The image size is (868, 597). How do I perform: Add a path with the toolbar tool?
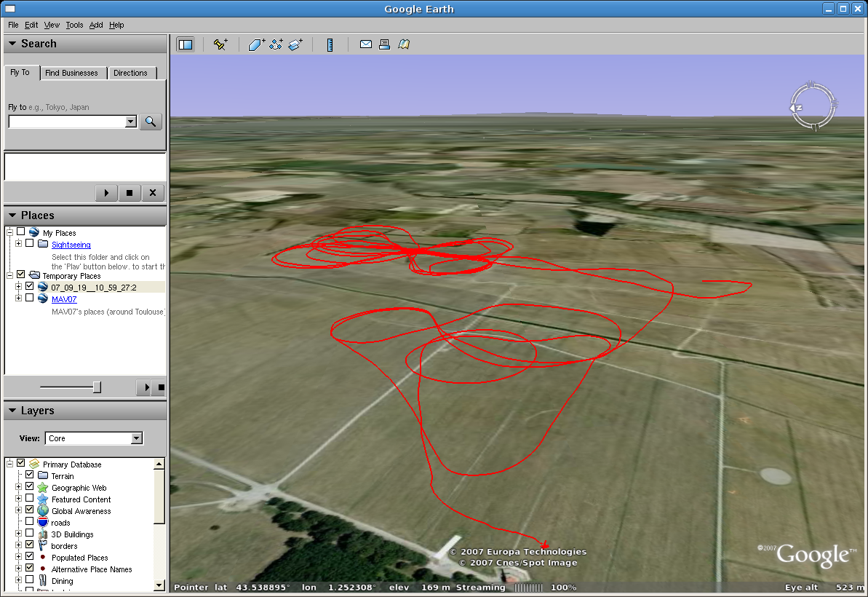(x=276, y=45)
